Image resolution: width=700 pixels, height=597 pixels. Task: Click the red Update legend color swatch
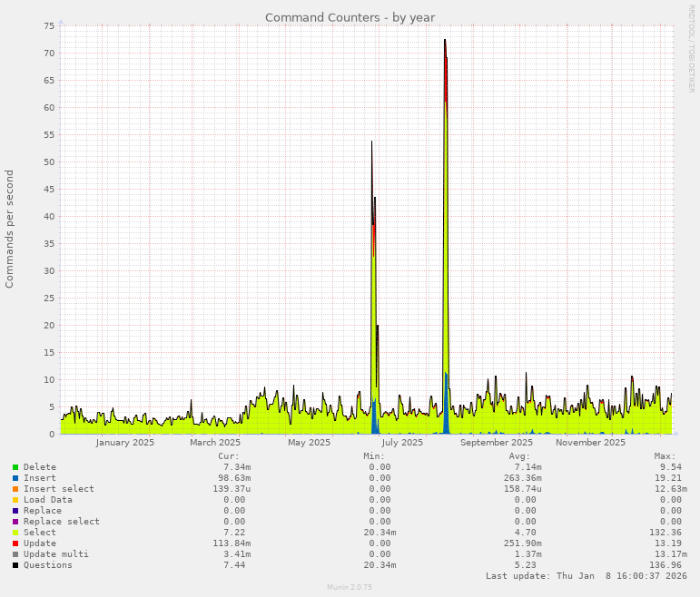(x=15, y=543)
